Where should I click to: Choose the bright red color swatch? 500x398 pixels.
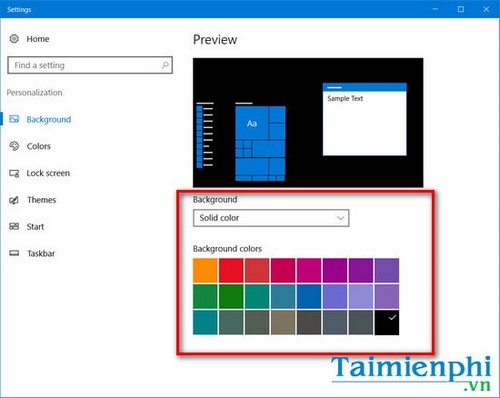point(231,270)
